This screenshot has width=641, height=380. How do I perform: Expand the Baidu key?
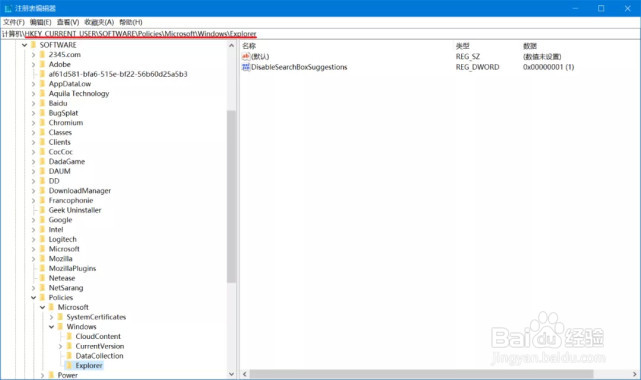click(34, 103)
